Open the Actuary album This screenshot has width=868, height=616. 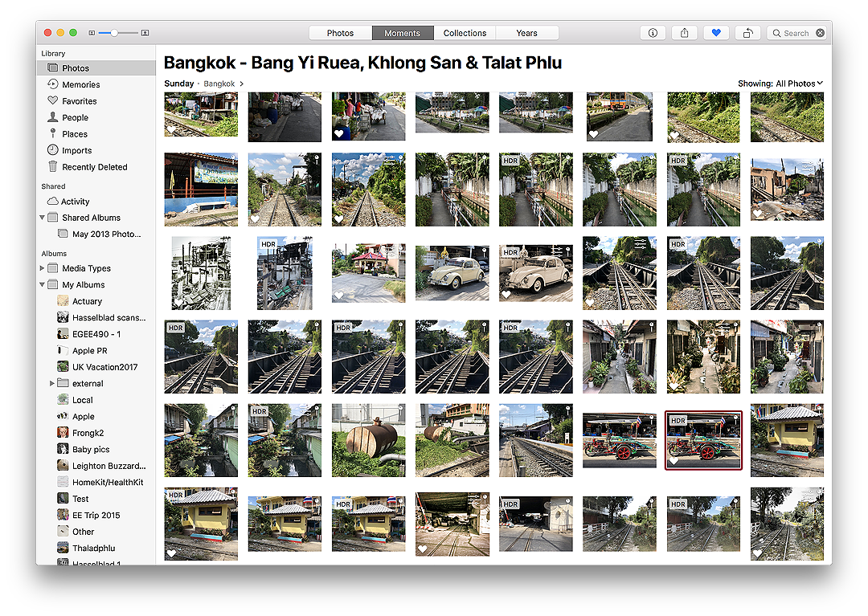[96, 301]
